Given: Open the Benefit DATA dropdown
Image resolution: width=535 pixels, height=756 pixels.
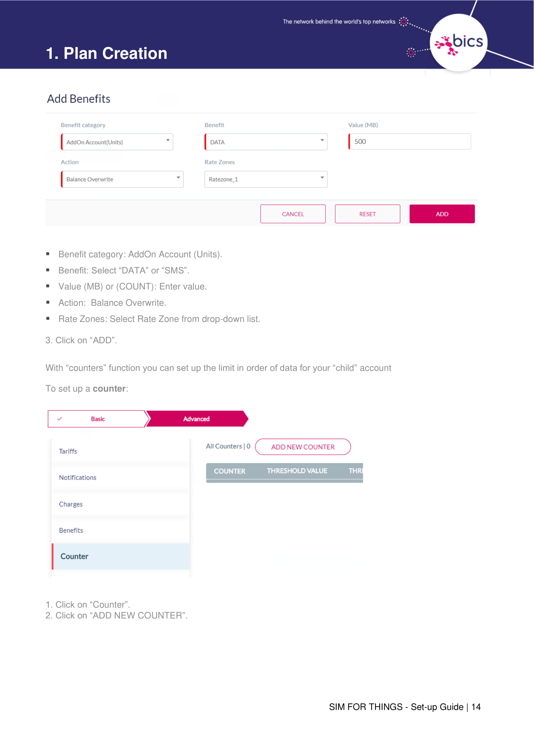Looking at the screenshot, I should coord(265,142).
